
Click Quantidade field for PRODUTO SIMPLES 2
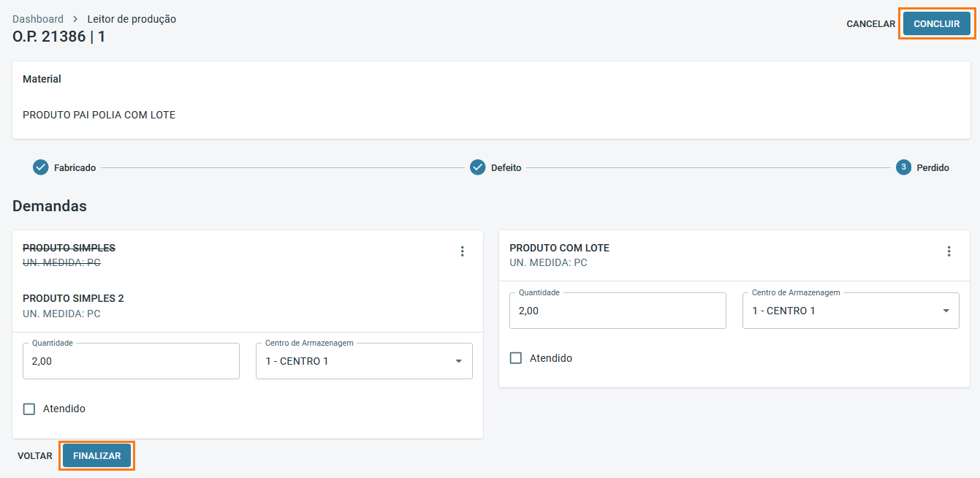(131, 361)
